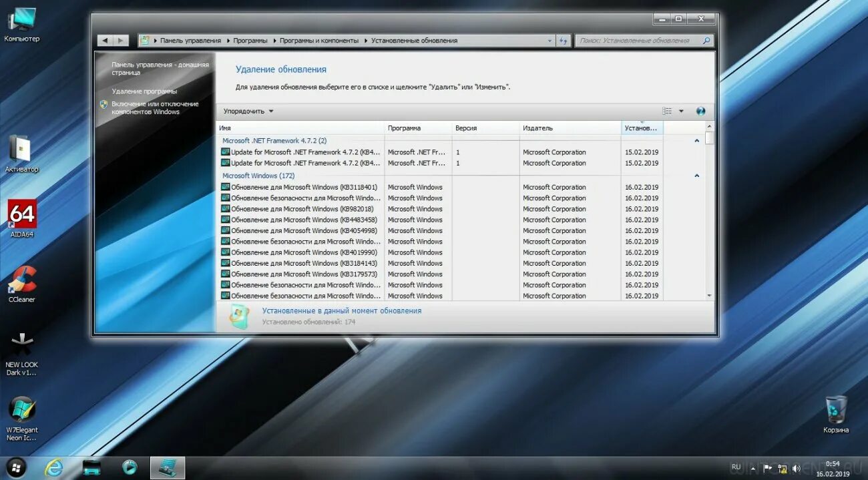
Task: Click the network tray icon
Action: tap(782, 468)
